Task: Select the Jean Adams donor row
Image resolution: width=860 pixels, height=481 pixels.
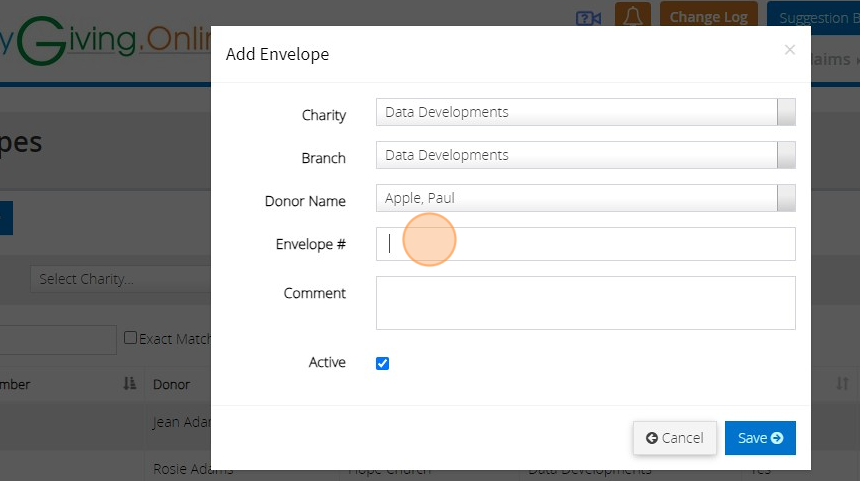Action: [180, 422]
